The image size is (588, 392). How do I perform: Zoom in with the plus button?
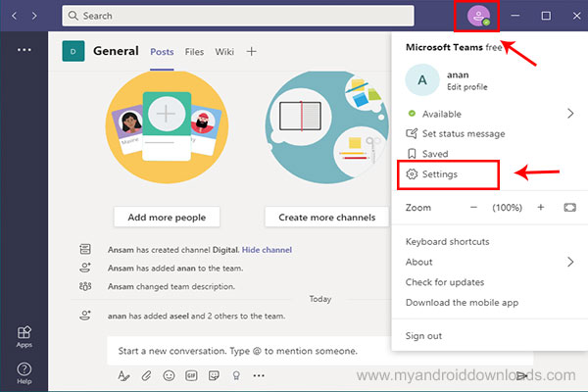540,208
